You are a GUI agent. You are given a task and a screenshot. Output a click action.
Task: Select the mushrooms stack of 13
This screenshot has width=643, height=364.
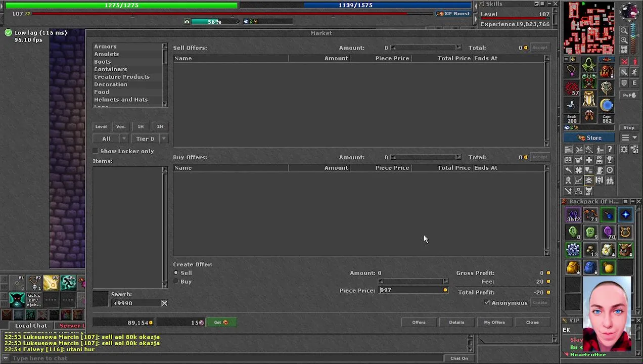[590, 250]
